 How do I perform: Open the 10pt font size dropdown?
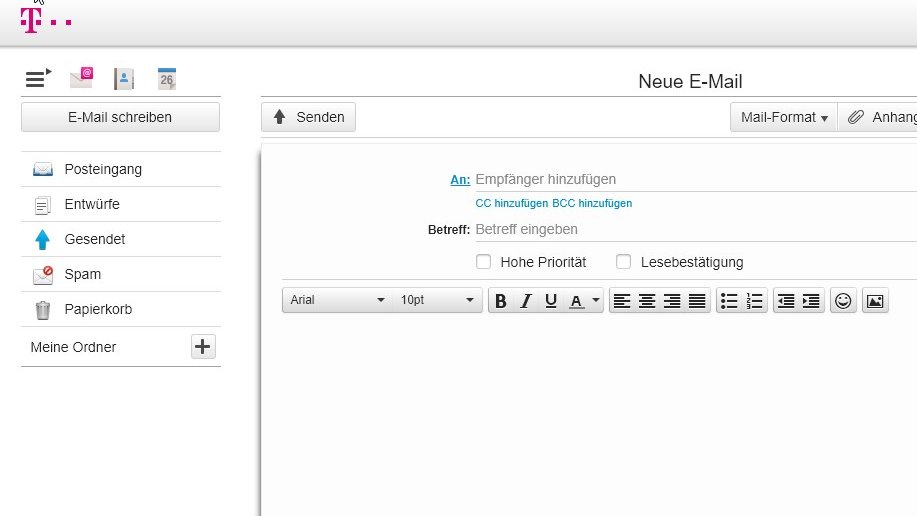[437, 300]
